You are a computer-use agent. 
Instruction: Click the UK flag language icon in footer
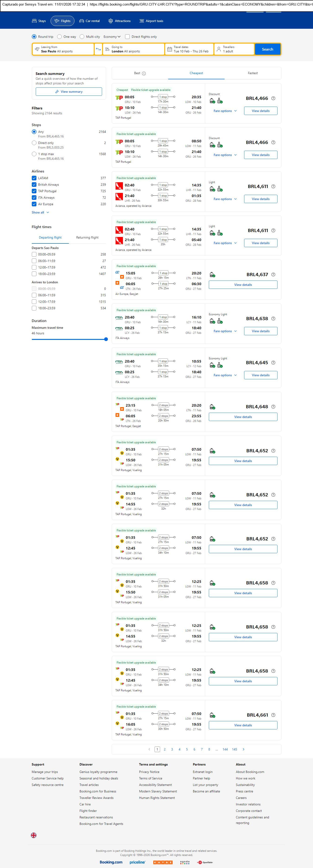(x=34, y=835)
